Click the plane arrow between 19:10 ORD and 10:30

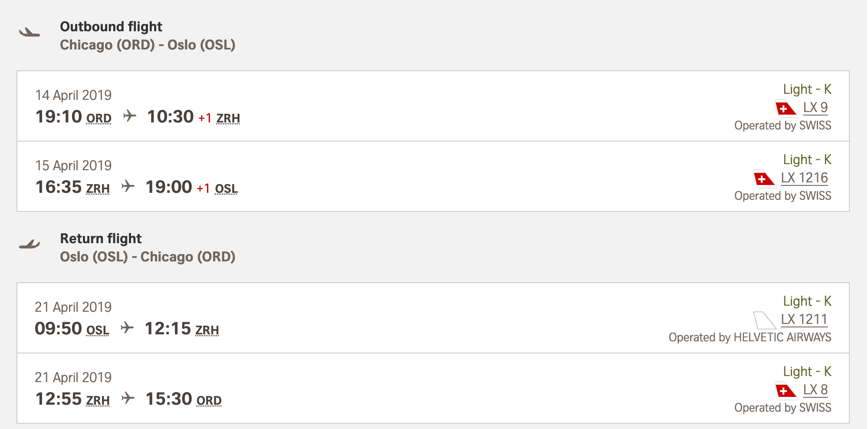pos(129,116)
